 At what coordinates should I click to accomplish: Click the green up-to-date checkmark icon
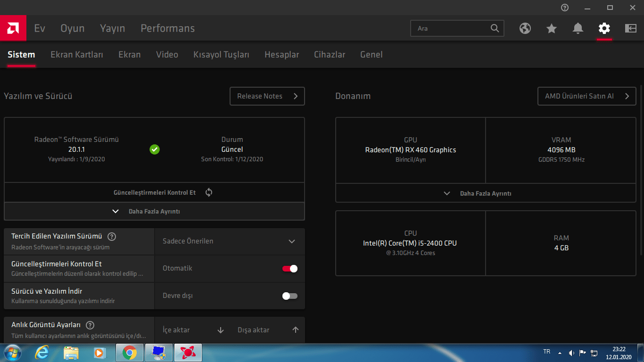click(155, 149)
